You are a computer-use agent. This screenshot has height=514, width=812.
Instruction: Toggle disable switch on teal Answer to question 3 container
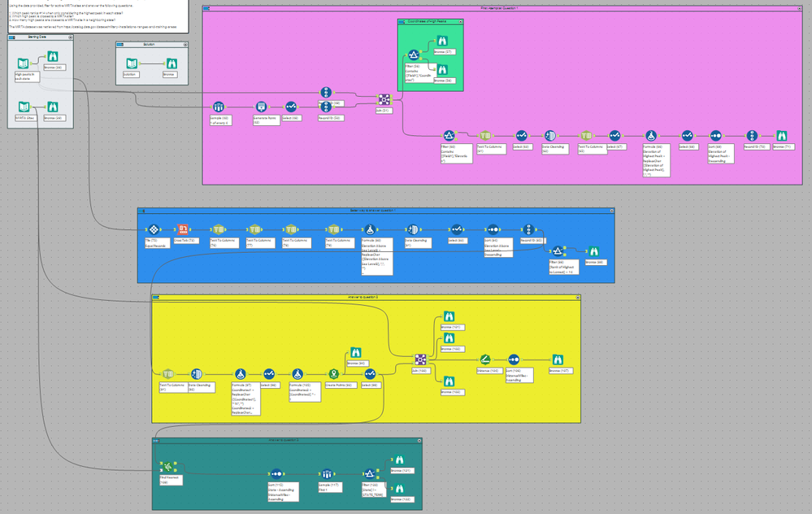point(156,441)
